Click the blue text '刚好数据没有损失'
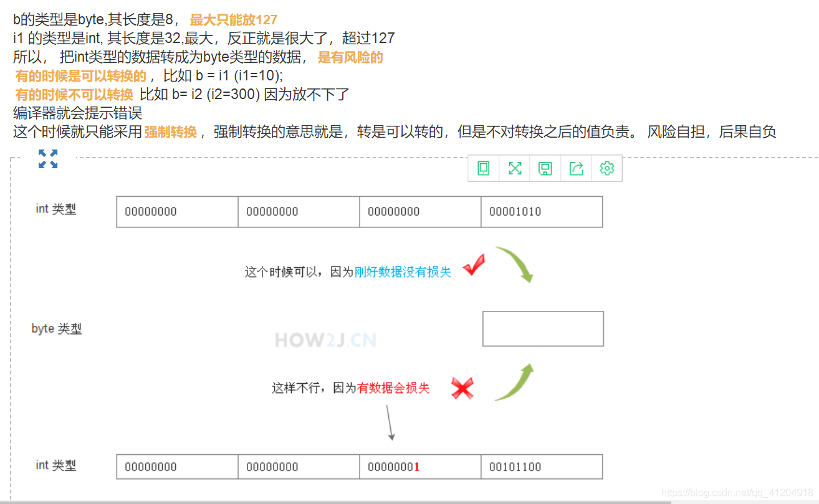Screen dimensions: 819x504 coord(403,272)
